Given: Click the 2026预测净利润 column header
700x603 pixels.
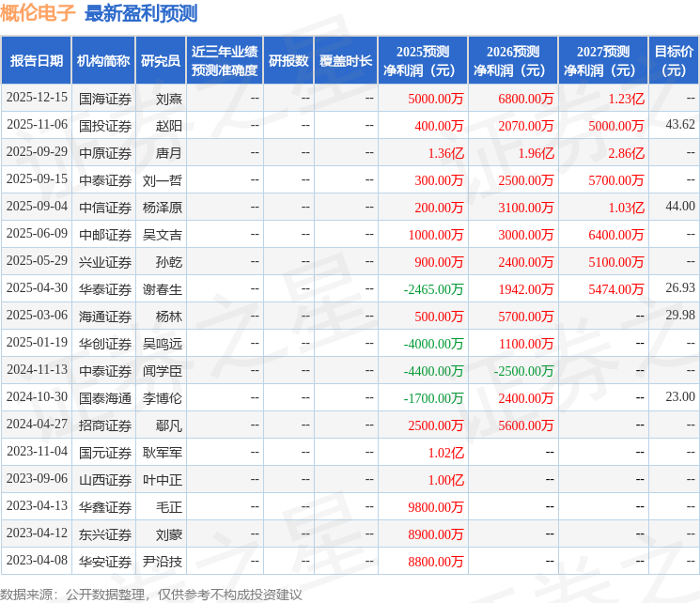Looking at the screenshot, I should pyautogui.click(x=512, y=61).
